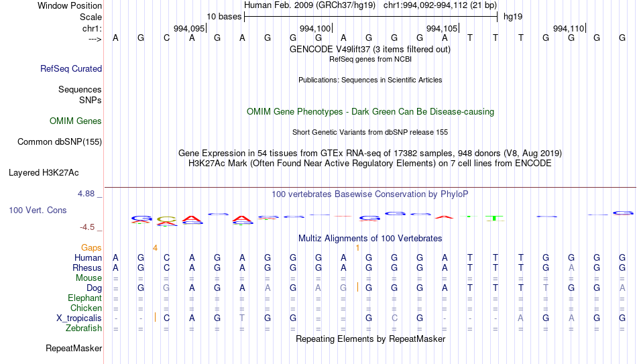
Task: Click the Window Position label
Action: click(x=70, y=5)
